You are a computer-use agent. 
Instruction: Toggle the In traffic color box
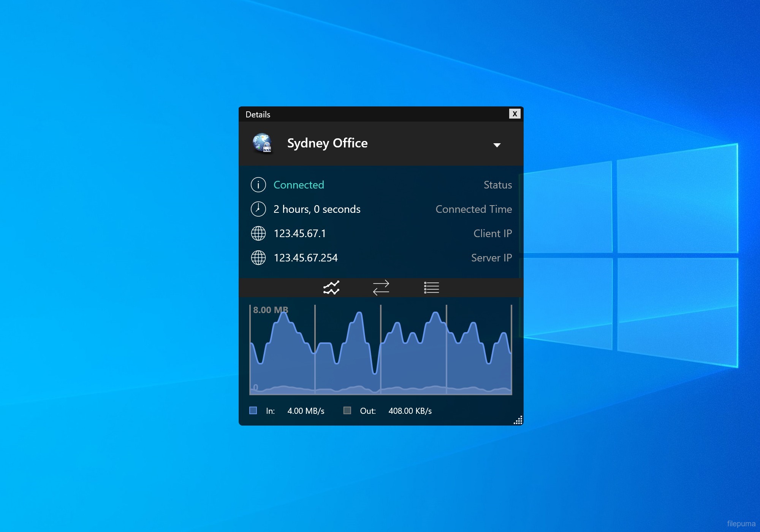click(x=253, y=410)
